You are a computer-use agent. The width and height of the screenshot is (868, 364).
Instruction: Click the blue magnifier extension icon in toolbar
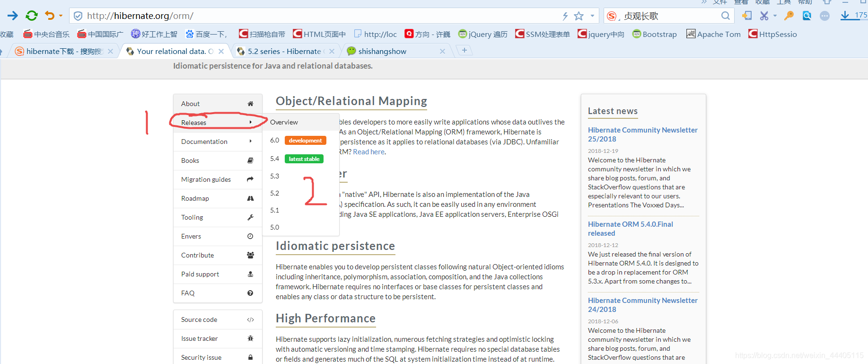click(x=807, y=16)
